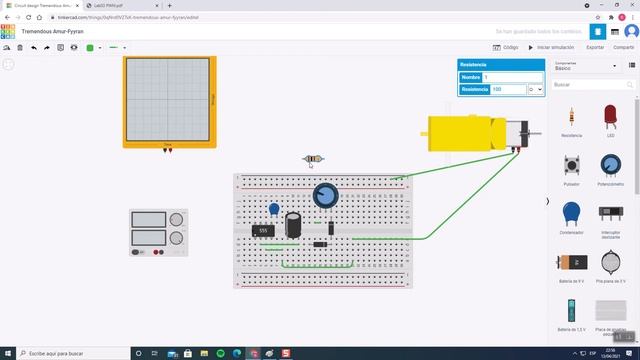This screenshot has height=360, width=640.
Task: Click the 555 timer chip
Action: click(263, 231)
